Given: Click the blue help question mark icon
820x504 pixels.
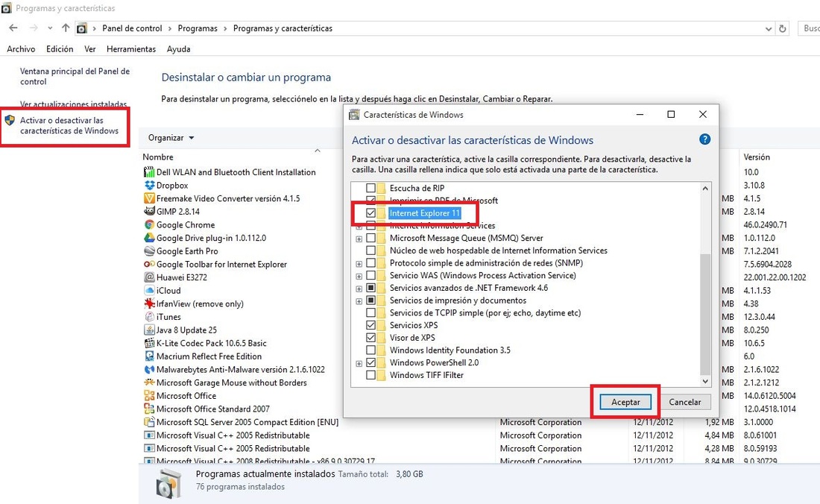Looking at the screenshot, I should tap(704, 139).
